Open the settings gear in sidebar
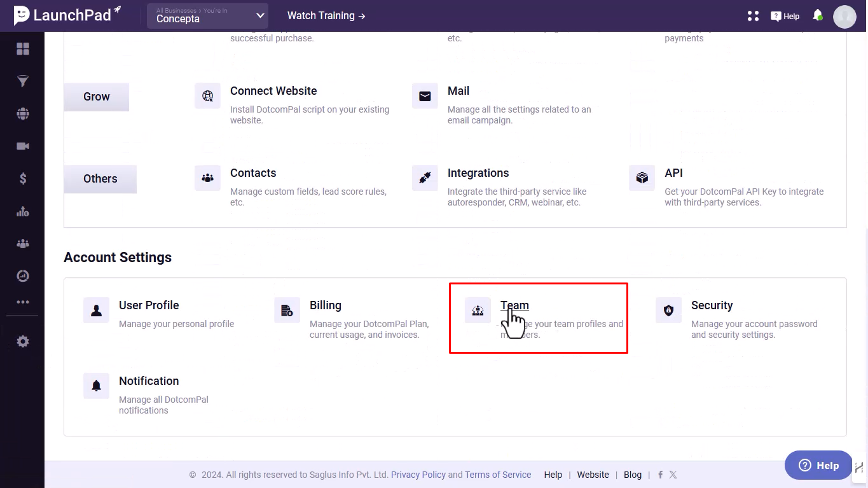This screenshot has width=868, height=488. coord(23,342)
